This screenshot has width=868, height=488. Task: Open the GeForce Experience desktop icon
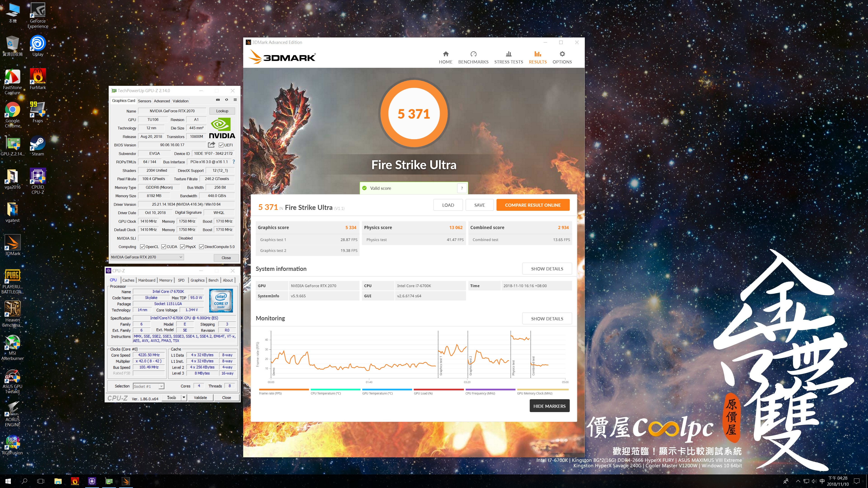pyautogui.click(x=38, y=16)
